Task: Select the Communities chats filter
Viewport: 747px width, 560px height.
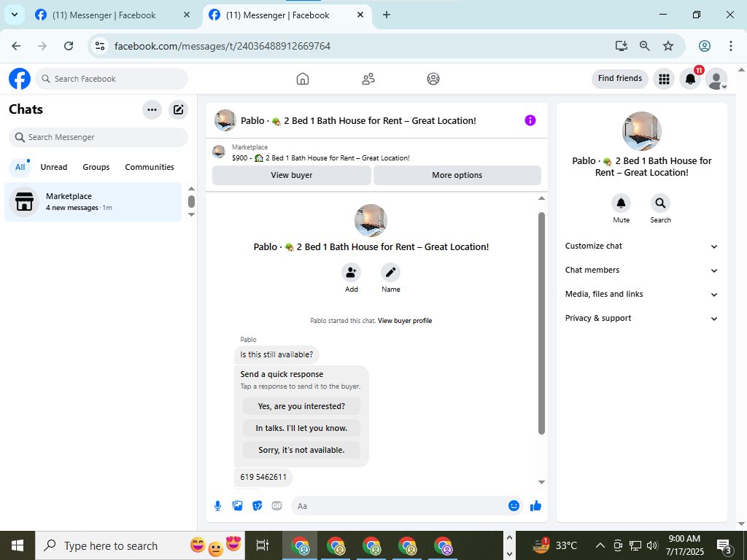Action: click(150, 167)
